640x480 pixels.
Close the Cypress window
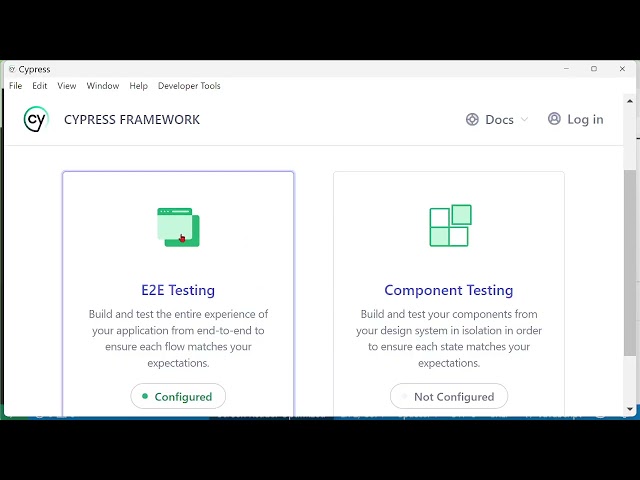point(622,69)
